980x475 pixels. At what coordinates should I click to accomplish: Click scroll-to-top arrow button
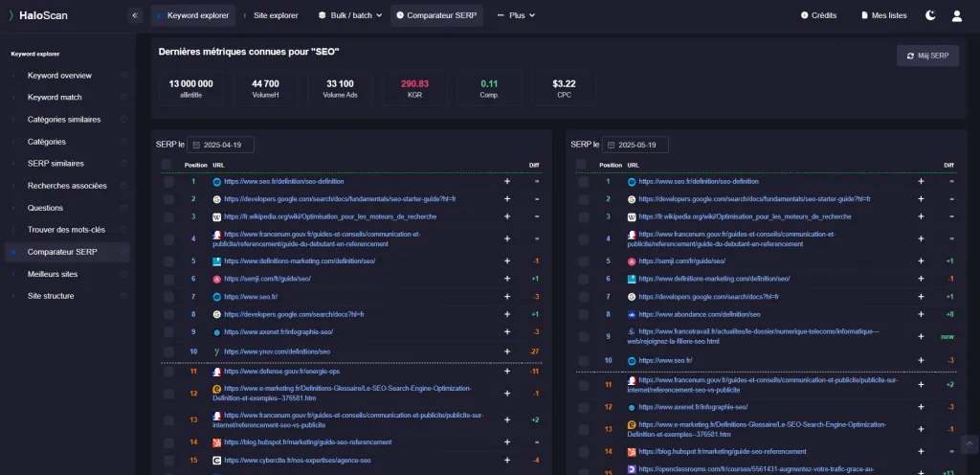(969, 444)
